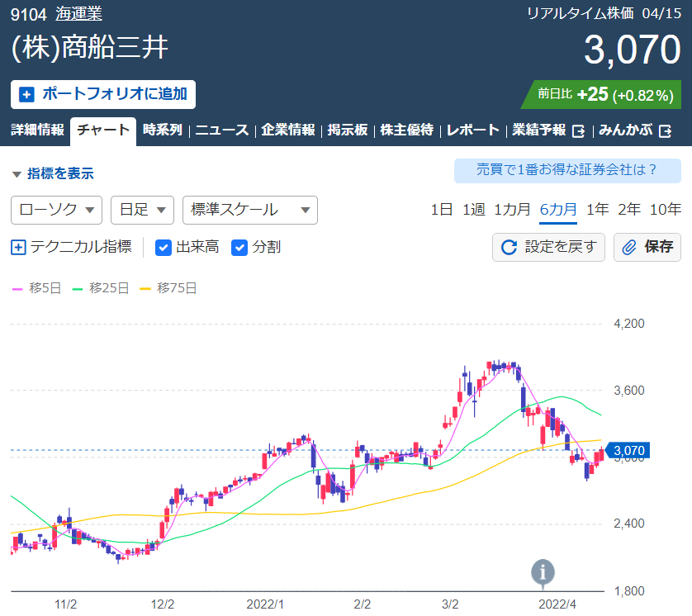The width and height of the screenshot is (692, 616).
Task: Click the 前日比 +25 change badge
Action: [x=601, y=94]
